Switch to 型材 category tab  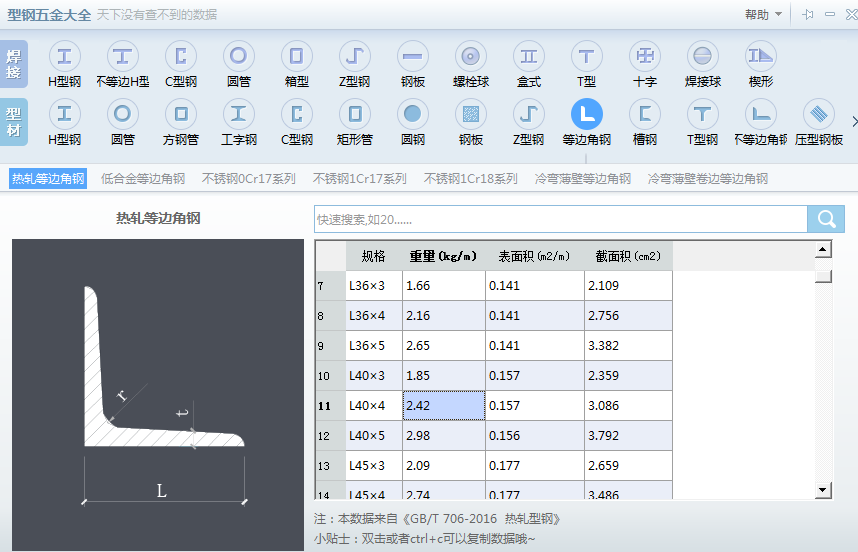(14, 122)
